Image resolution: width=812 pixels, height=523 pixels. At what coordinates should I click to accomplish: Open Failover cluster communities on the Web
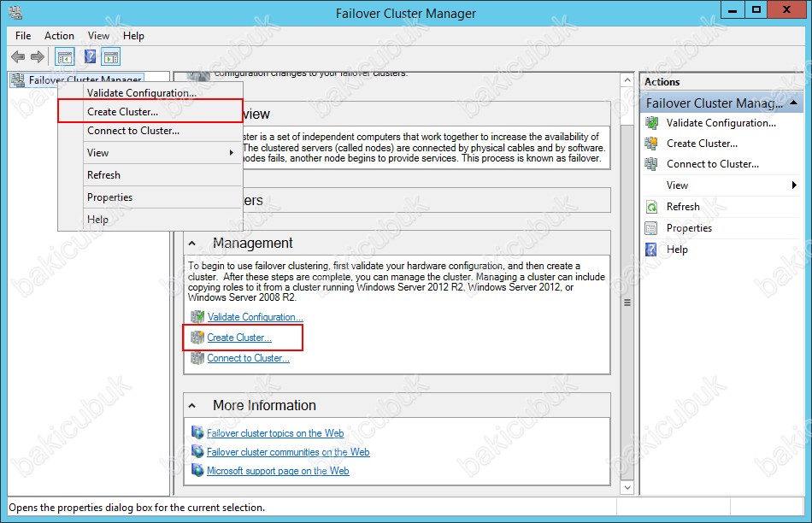tap(288, 452)
